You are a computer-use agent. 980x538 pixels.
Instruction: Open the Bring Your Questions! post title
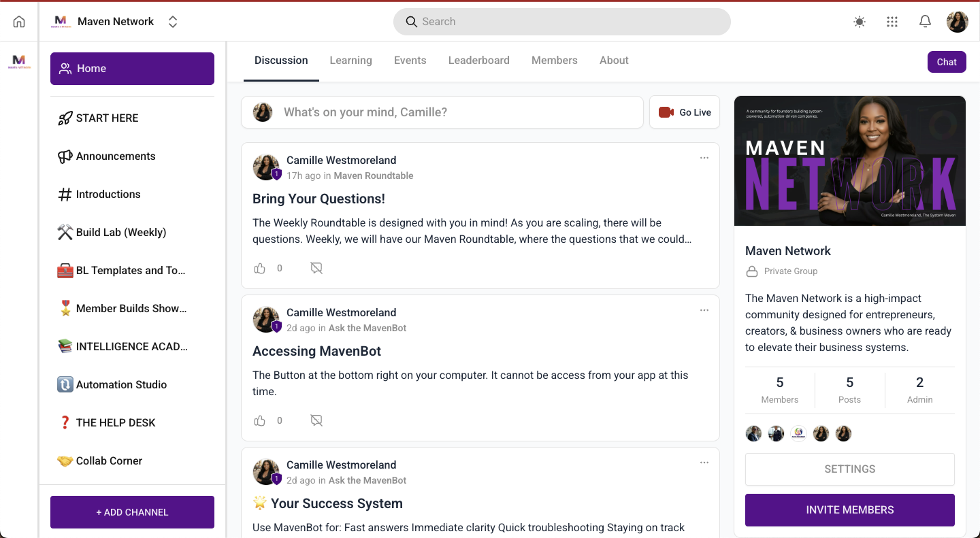[x=318, y=199]
